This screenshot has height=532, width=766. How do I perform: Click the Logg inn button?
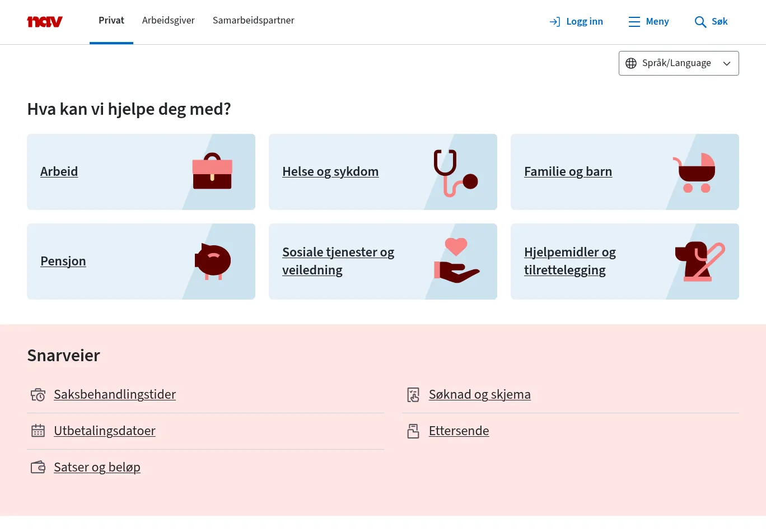[576, 22]
